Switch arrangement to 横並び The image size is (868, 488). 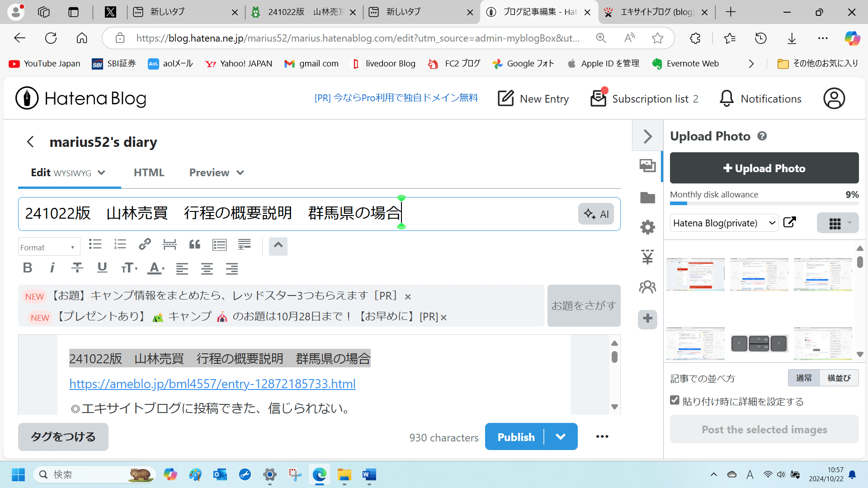pos(839,378)
